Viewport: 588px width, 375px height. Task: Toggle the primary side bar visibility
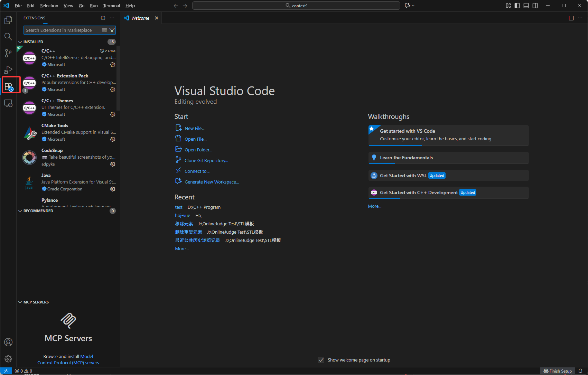(517, 6)
